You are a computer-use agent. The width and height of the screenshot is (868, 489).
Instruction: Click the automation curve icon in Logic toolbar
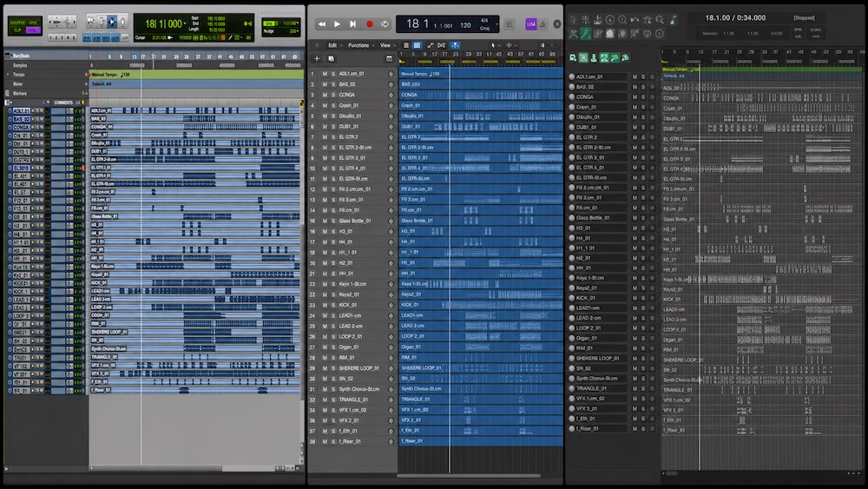431,45
